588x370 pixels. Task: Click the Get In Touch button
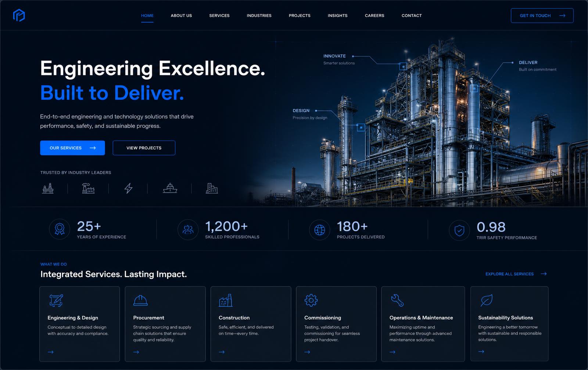pyautogui.click(x=542, y=15)
